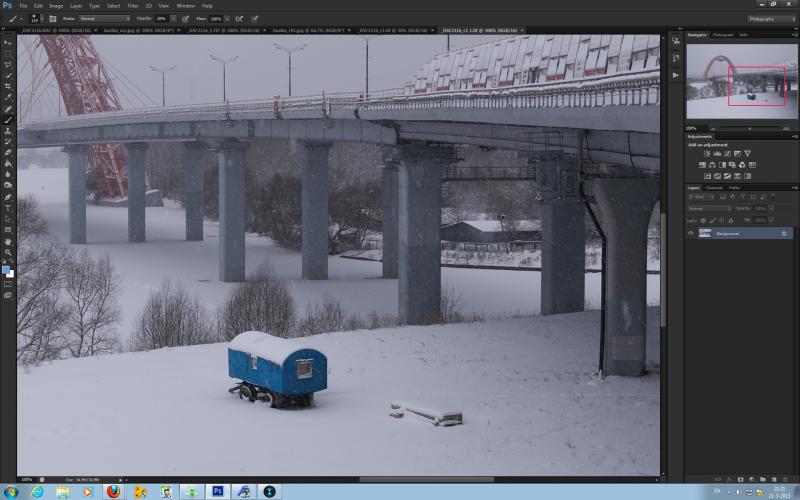800x500 pixels.
Task: Select the Type tool
Action: tap(8, 208)
